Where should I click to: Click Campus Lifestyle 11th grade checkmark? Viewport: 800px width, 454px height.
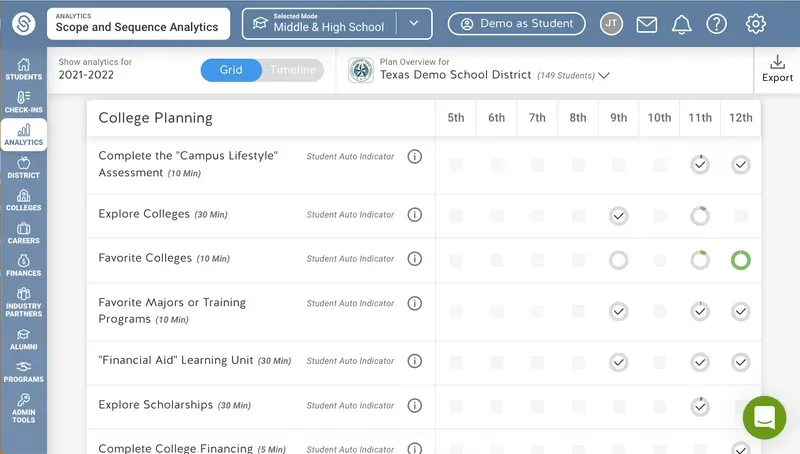click(x=699, y=165)
